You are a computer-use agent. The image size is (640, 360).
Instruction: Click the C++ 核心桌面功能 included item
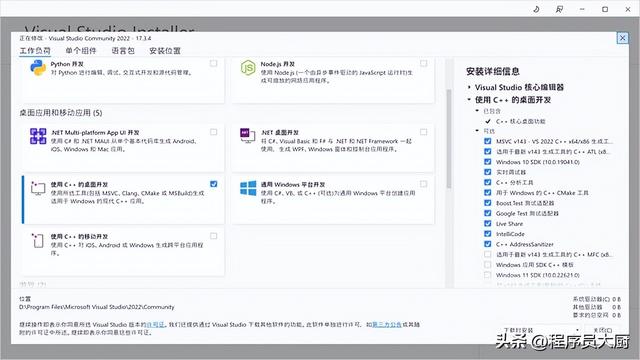click(x=520, y=121)
